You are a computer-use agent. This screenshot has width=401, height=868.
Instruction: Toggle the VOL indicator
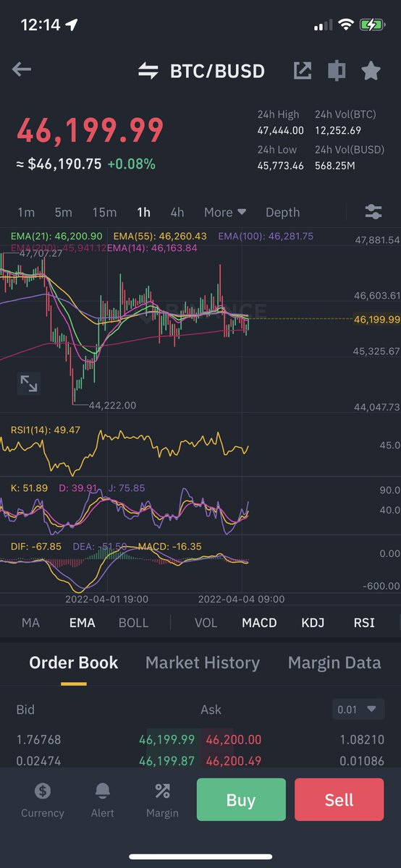tap(206, 623)
